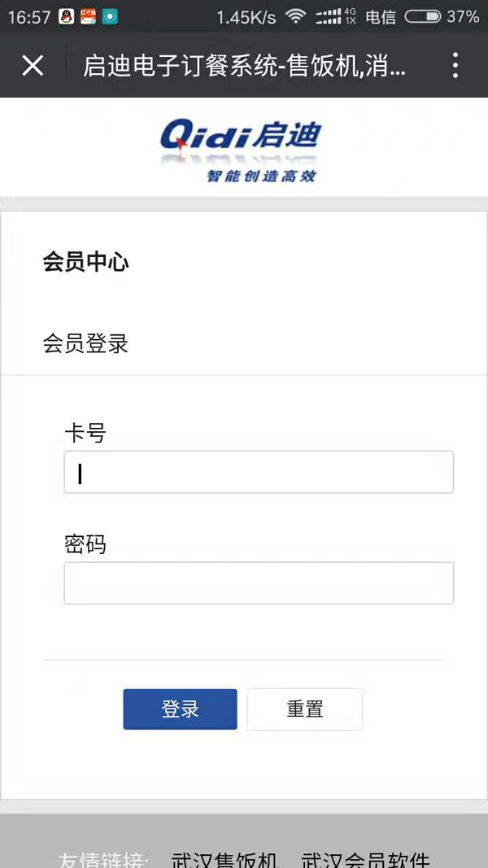The height and width of the screenshot is (868, 488).
Task: Open the three-dot overflow menu
Action: point(455,65)
